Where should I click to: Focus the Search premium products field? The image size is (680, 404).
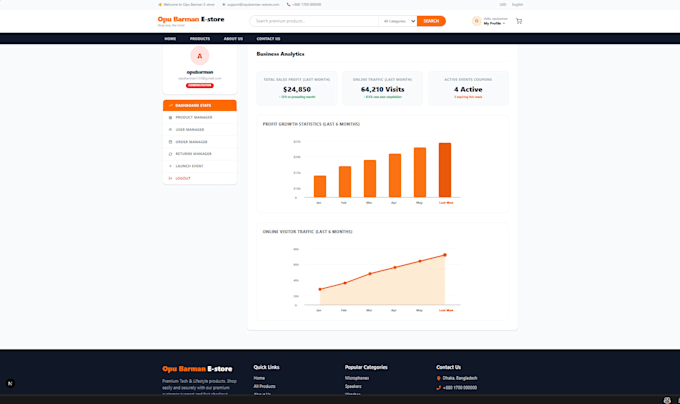coord(314,21)
